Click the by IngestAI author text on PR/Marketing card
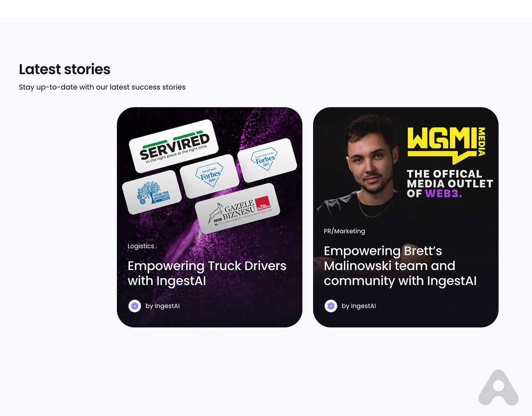The width and height of the screenshot is (532, 416). [x=359, y=306]
